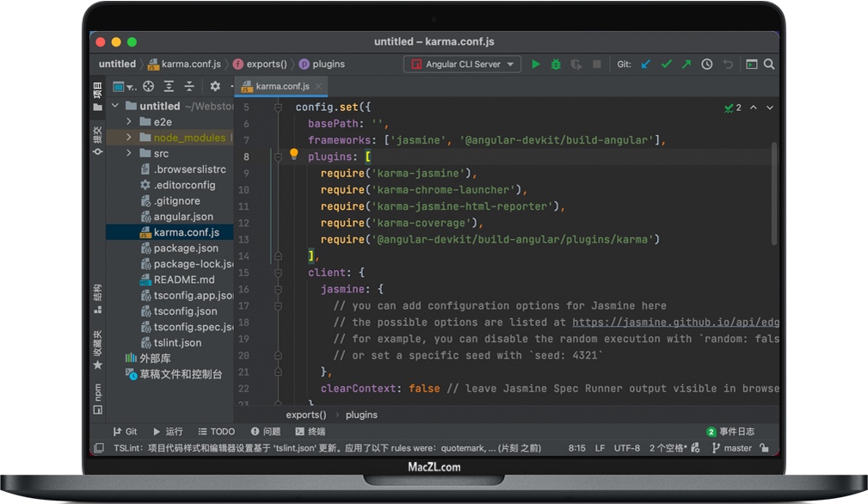Run with coverage using the shield icon
The image size is (868, 504).
coord(576,64)
